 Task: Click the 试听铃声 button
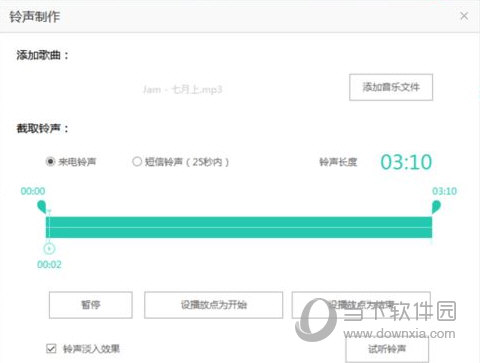[387, 349]
